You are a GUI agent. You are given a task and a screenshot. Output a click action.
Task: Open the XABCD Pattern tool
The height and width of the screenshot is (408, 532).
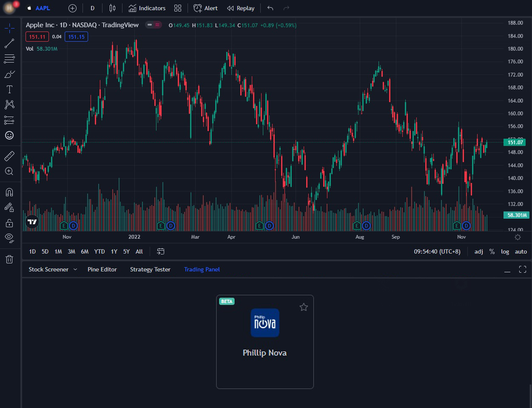pyautogui.click(x=9, y=104)
